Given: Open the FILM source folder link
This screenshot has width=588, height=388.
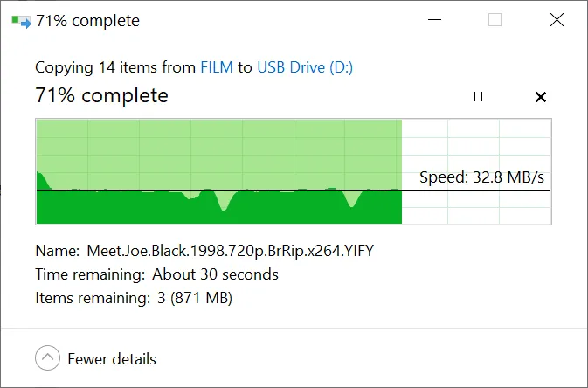Looking at the screenshot, I should [217, 67].
